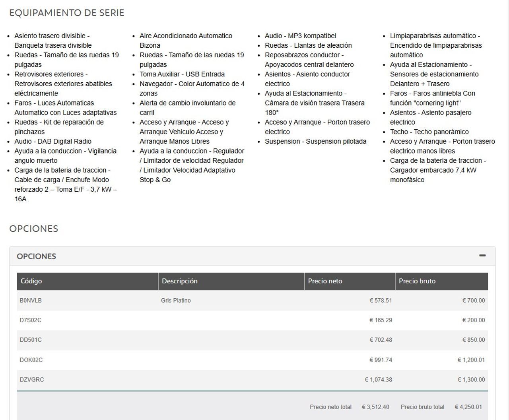Image resolution: width=509 pixels, height=420 pixels.
Task: Select option code DOK02C
Action: 31,360
